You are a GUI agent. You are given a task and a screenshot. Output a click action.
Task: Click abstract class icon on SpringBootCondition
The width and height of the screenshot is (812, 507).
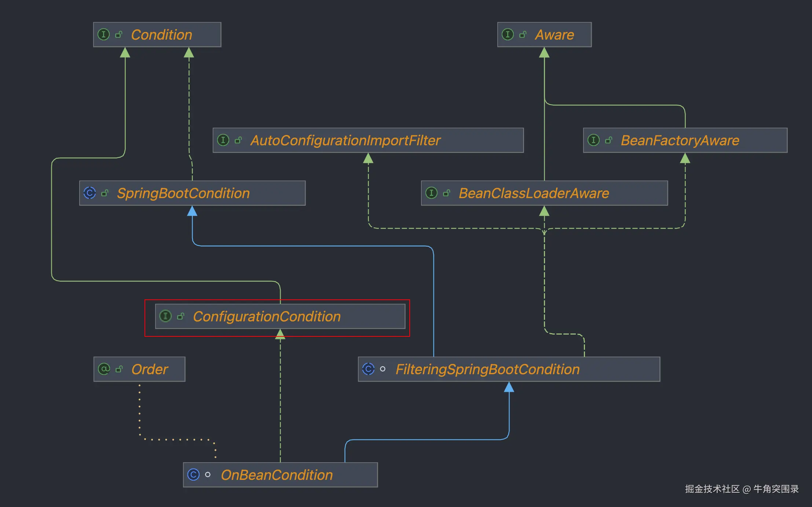[89, 193]
